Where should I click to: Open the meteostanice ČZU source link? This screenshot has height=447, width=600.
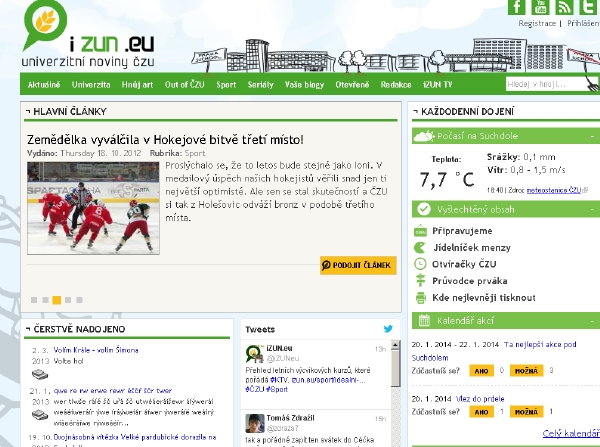[554, 190]
